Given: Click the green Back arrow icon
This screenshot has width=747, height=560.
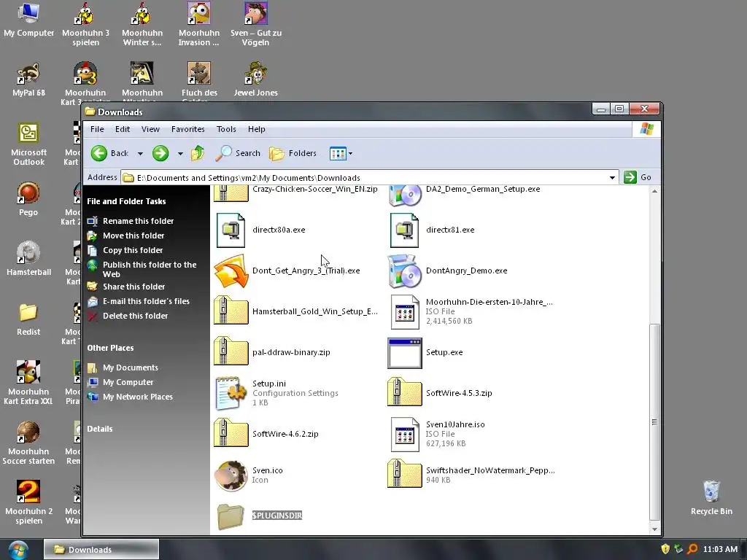Looking at the screenshot, I should click(x=99, y=153).
